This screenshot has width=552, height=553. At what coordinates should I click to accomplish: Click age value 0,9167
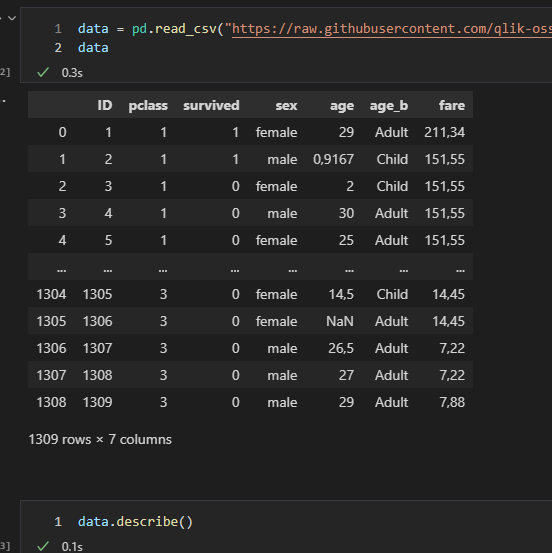[x=333, y=159]
